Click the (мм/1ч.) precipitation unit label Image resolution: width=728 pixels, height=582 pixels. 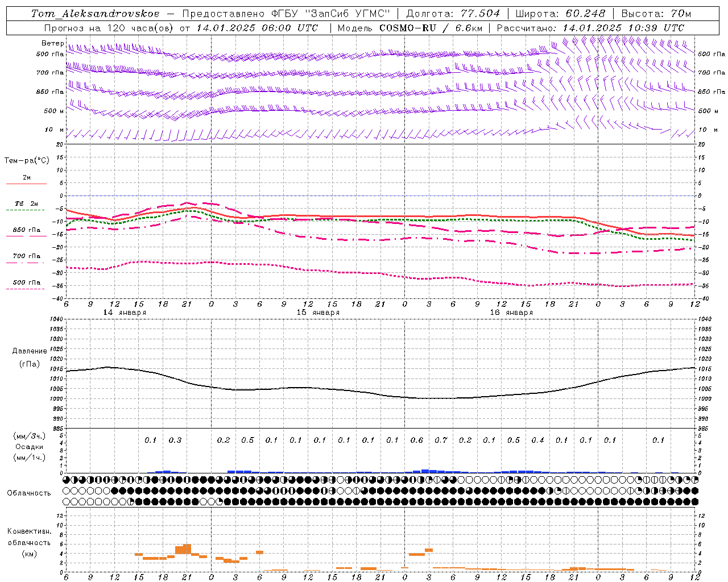(30, 458)
